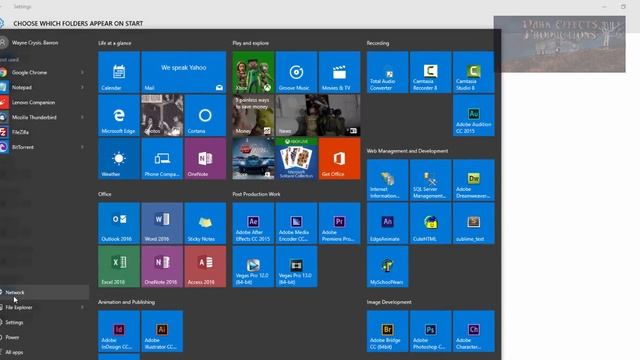
Task: Expand BitTorrent jump list arrow
Action: point(82,147)
